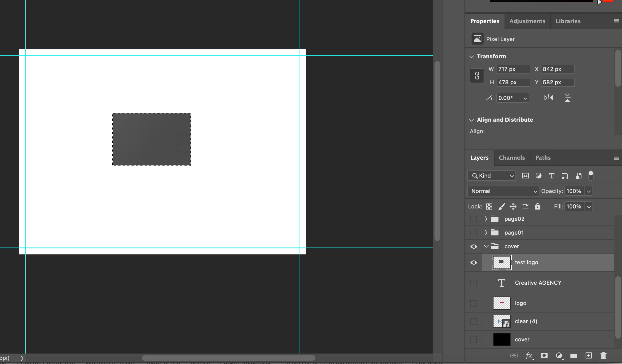Image resolution: width=622 pixels, height=364 pixels.
Task: Switch to the Channels tab
Action: pos(512,158)
